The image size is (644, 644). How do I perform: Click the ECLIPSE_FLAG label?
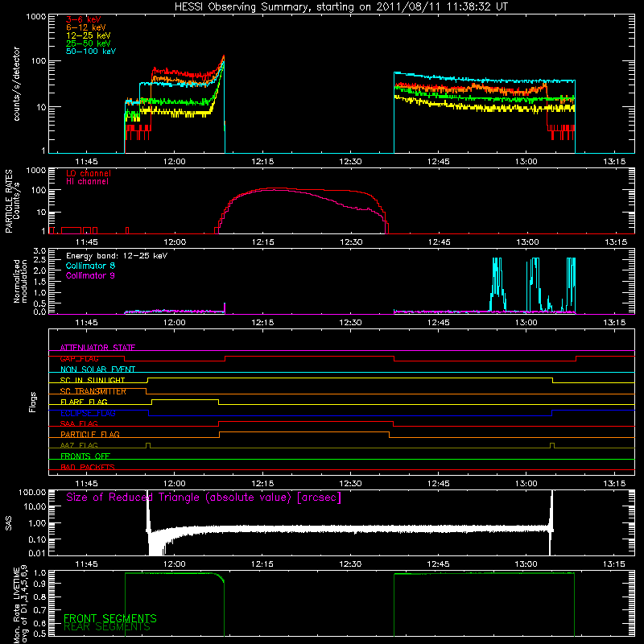(88, 413)
